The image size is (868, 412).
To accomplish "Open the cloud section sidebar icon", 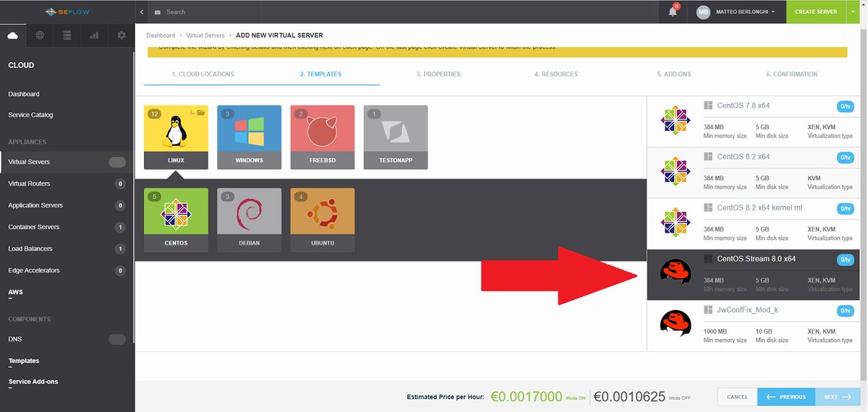I will pos(13,35).
